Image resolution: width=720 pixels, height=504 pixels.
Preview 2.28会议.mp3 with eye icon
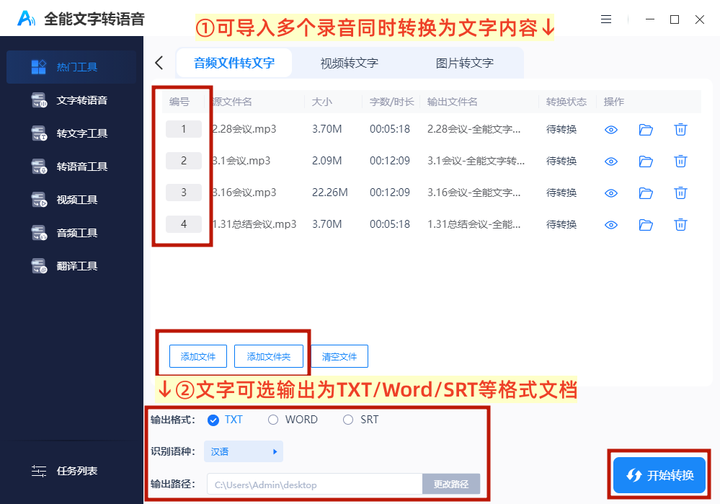coord(611,130)
